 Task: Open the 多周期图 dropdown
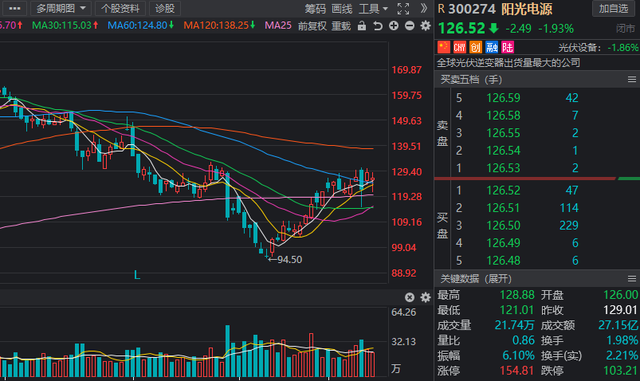(60, 8)
